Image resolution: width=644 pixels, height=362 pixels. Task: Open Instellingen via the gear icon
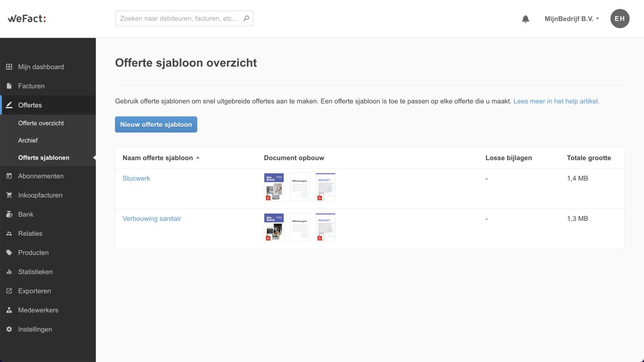(9, 329)
